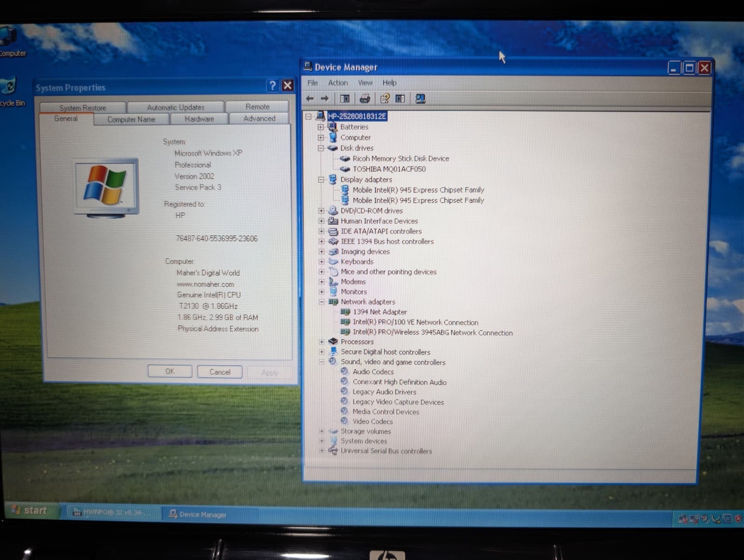The width and height of the screenshot is (744, 560).
Task: Click Cancel in System Properties
Action: coord(220,372)
